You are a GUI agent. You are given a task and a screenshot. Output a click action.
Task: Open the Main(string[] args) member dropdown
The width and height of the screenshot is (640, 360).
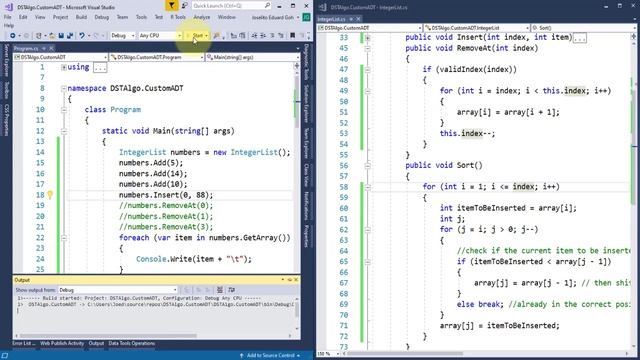tap(252, 57)
